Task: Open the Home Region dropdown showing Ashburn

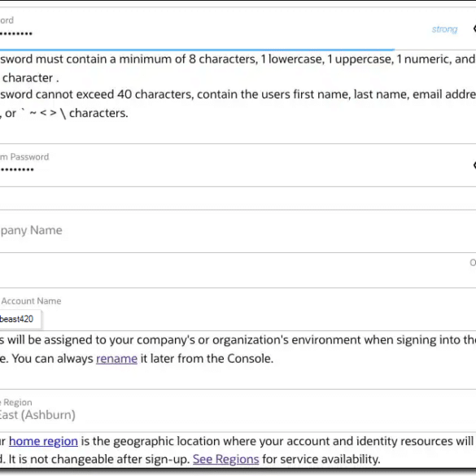Action: tap(238, 411)
